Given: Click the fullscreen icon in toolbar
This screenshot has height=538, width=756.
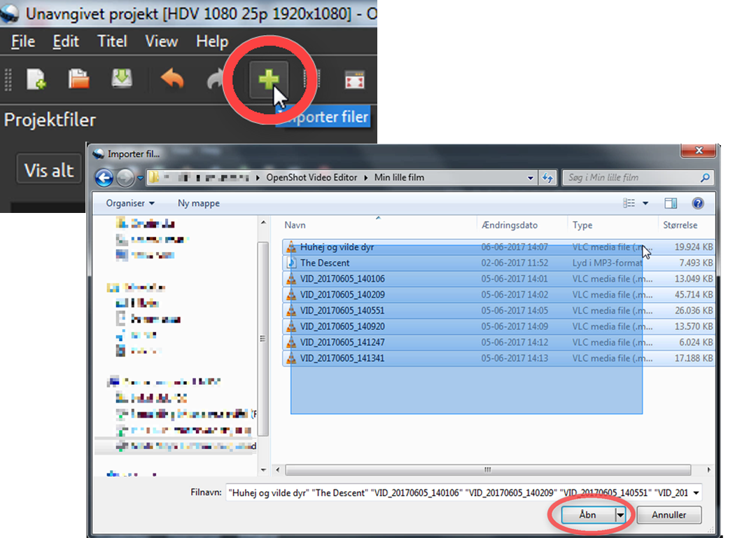Looking at the screenshot, I should click(355, 80).
